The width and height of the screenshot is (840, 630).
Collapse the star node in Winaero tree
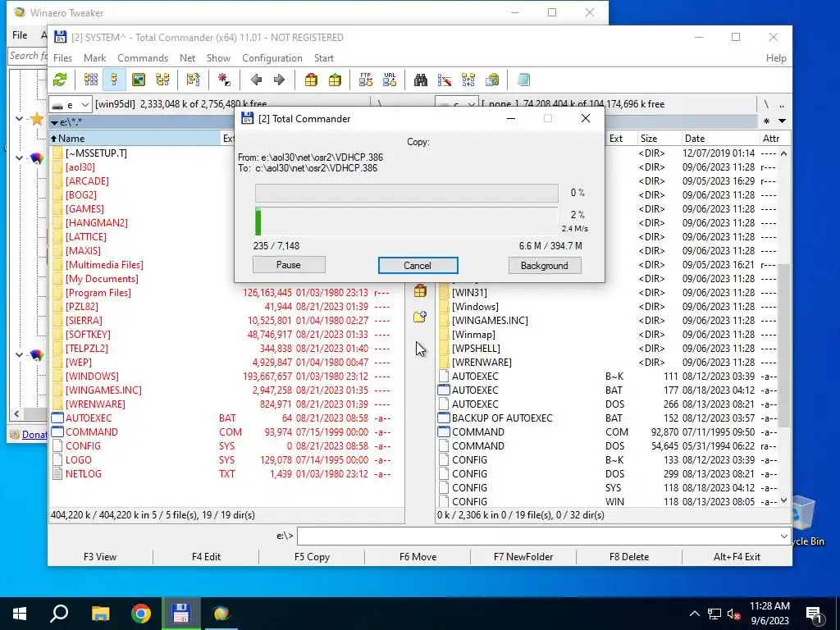click(x=20, y=118)
